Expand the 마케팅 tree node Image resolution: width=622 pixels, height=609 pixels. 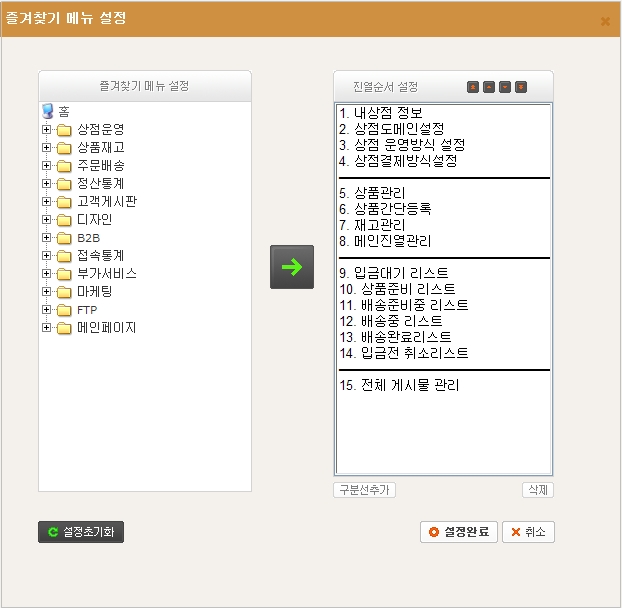[46, 292]
